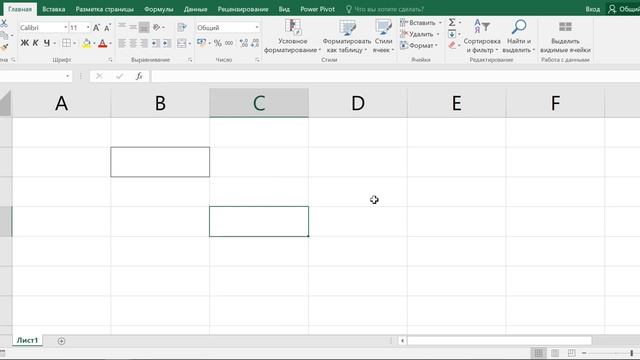This screenshot has width=640, height=360.
Task: Switch to Normal view icon in status bar
Action: coord(539,353)
